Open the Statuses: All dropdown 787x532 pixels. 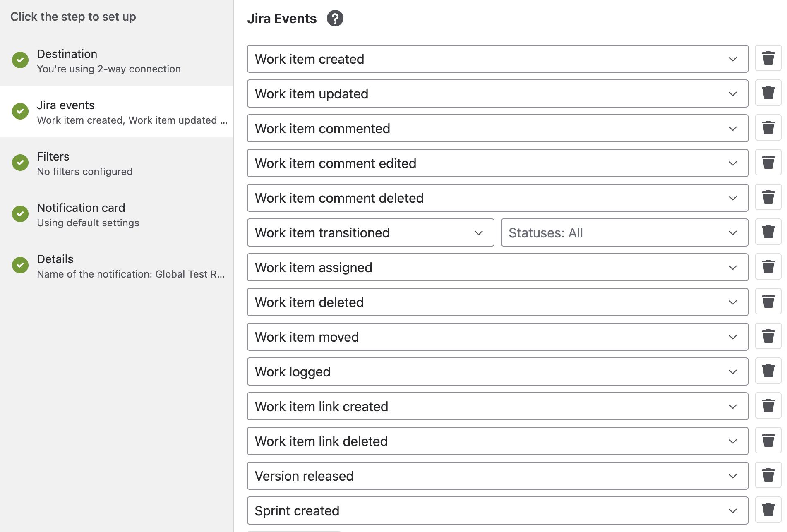pyautogui.click(x=624, y=232)
